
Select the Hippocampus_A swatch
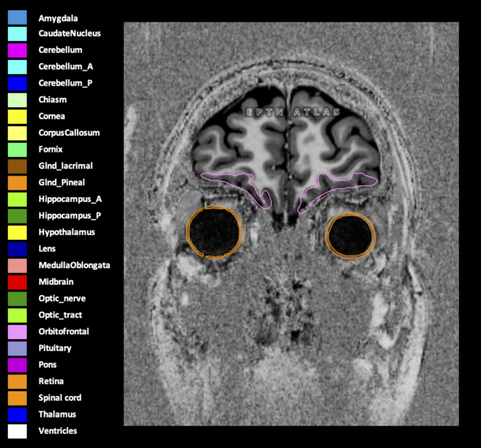point(17,199)
